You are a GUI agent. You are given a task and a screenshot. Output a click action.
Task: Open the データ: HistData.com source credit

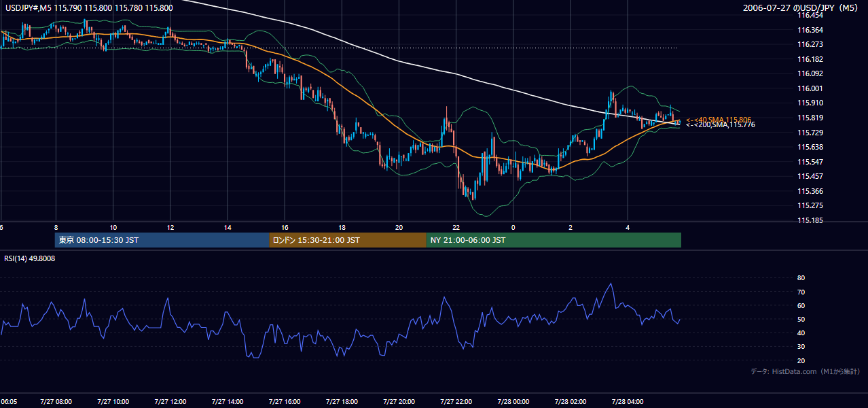click(x=805, y=371)
